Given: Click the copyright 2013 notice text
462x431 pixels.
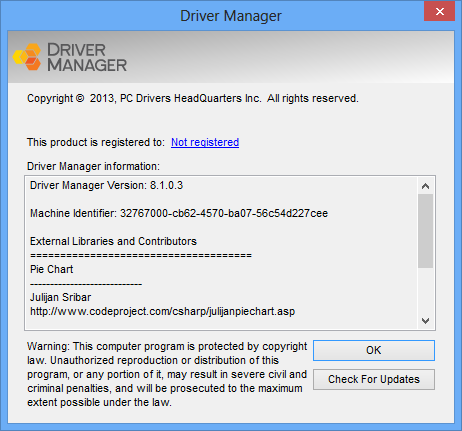Looking at the screenshot, I should point(193,98).
